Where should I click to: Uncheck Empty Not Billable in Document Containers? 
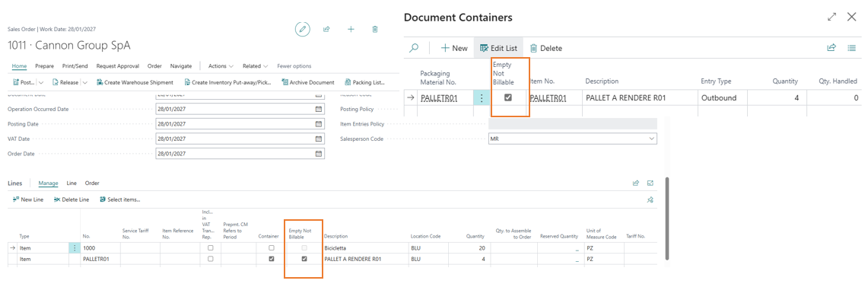pyautogui.click(x=507, y=97)
